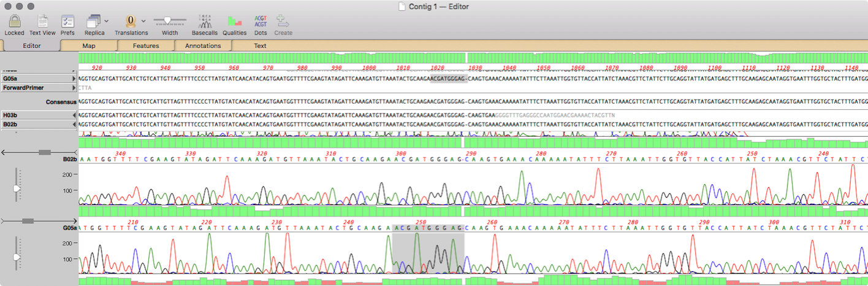Image resolution: width=868 pixels, height=286 pixels.
Task: Click the B02b trace vertical scale slider
Action: [x=17, y=190]
